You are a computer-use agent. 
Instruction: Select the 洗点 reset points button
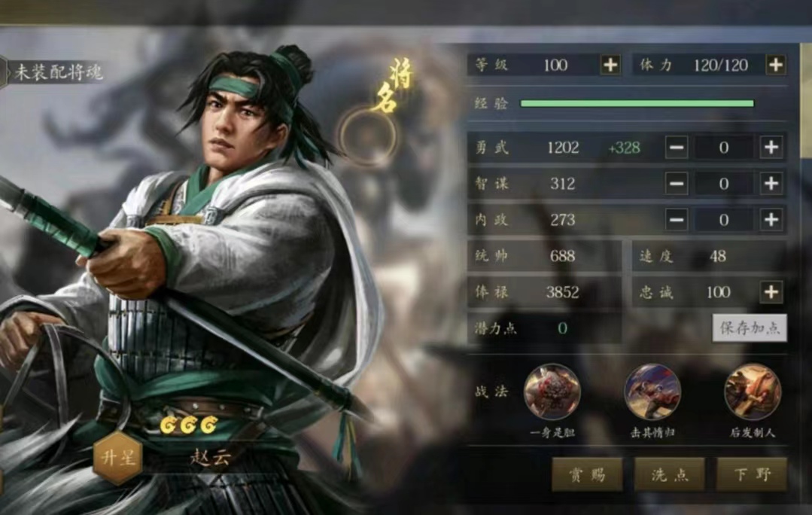click(x=670, y=474)
